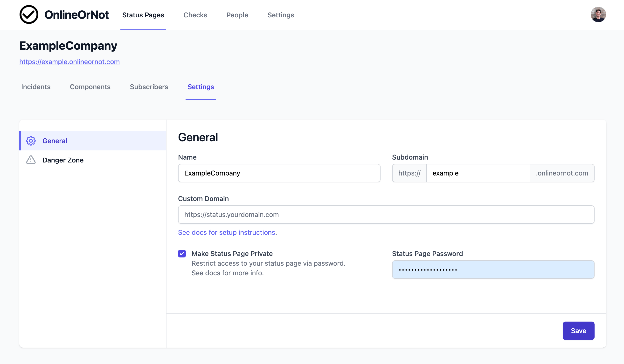Focus the Custom Domain input field

pyautogui.click(x=386, y=215)
